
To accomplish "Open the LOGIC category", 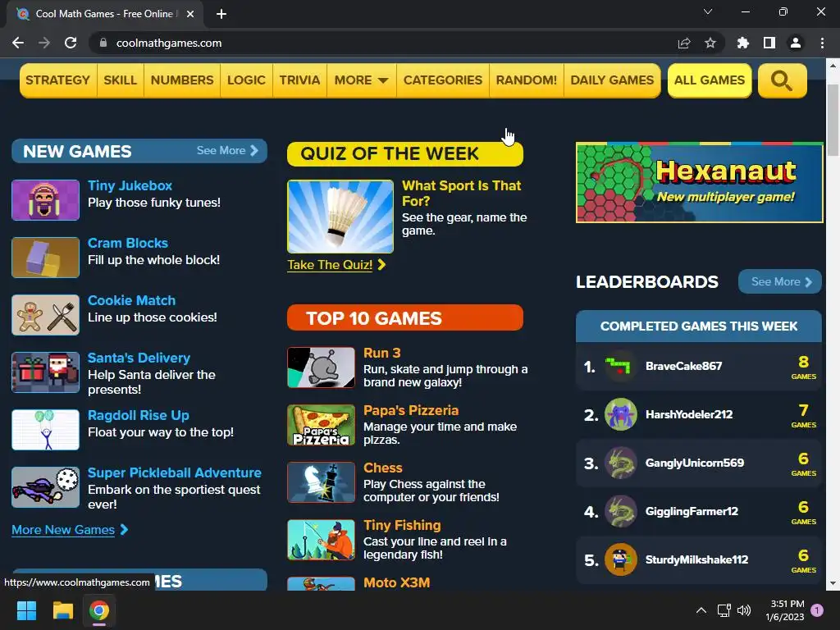I will tap(246, 80).
